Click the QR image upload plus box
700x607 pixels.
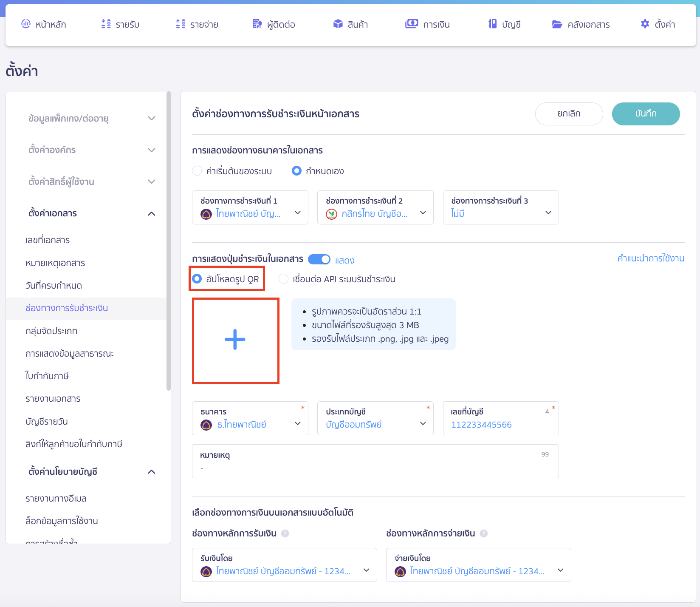pos(235,340)
